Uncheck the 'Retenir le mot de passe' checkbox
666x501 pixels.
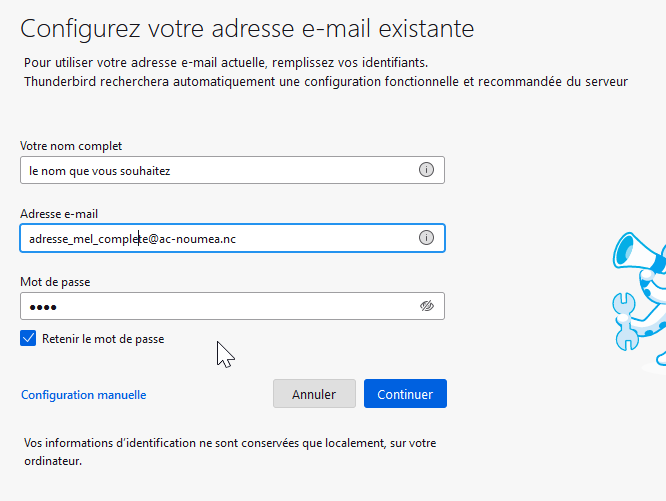pyautogui.click(x=28, y=339)
